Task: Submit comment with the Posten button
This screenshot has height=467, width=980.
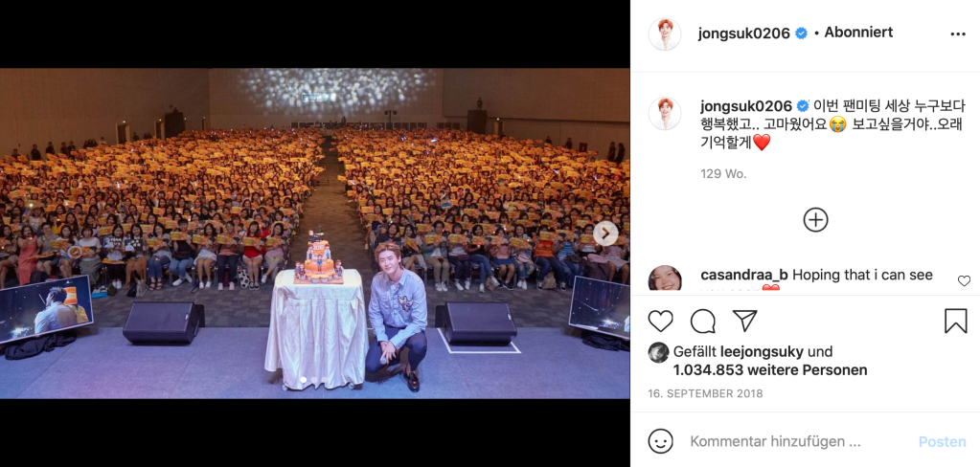Action: 942,441
